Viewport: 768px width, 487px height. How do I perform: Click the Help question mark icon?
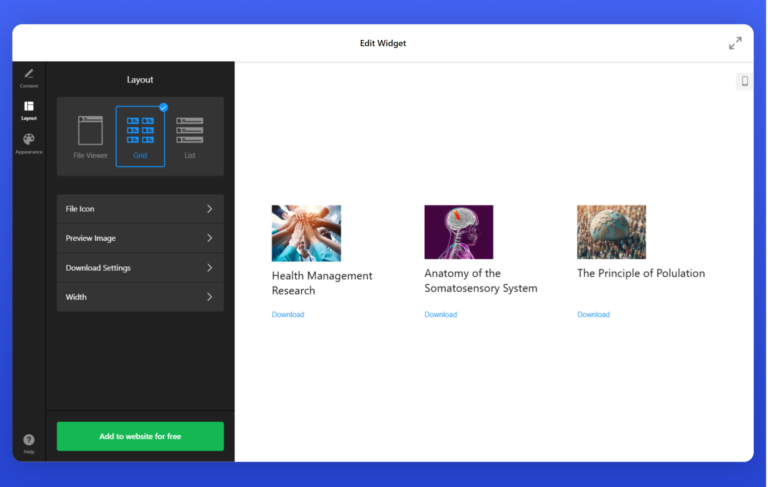28,441
